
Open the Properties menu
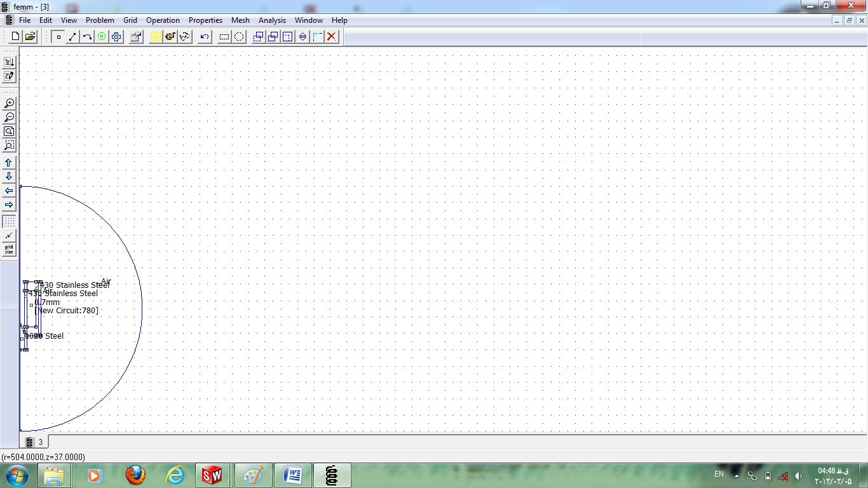(205, 20)
